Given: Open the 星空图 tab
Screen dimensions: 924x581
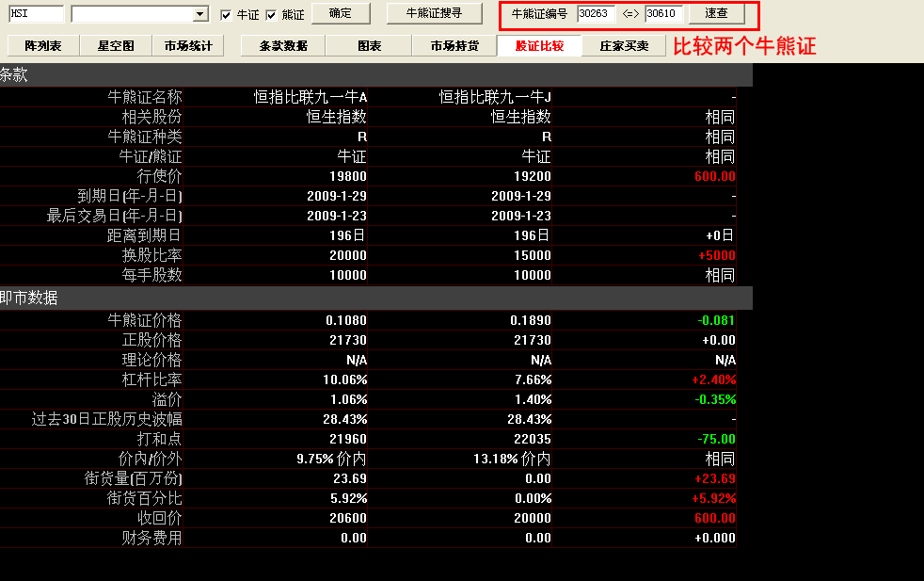Looking at the screenshot, I should tap(115, 45).
